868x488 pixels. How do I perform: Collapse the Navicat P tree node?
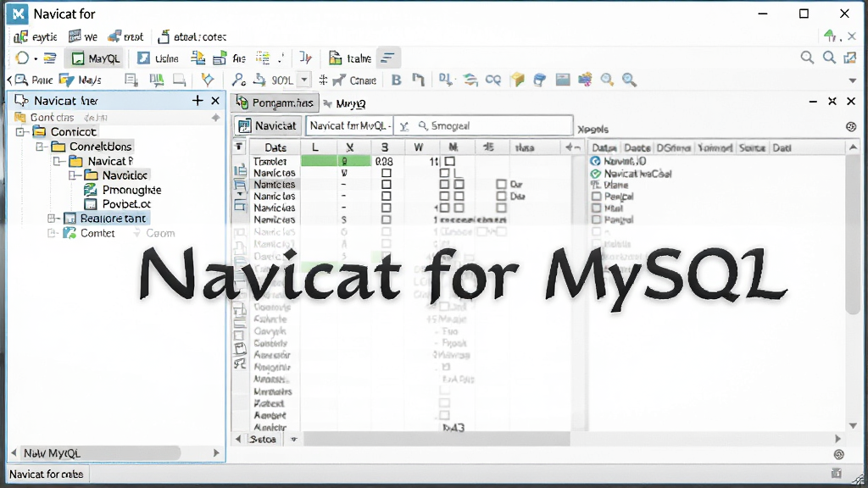57,162
